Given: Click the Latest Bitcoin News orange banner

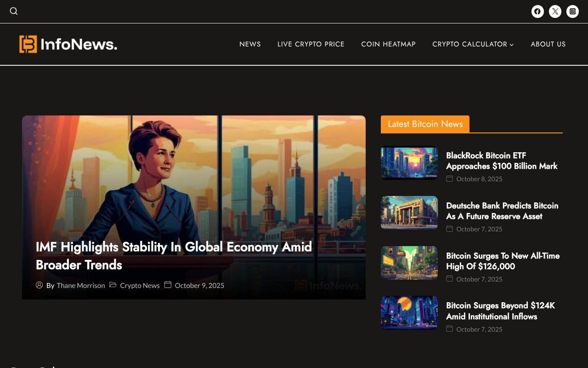Looking at the screenshot, I should point(425,124).
